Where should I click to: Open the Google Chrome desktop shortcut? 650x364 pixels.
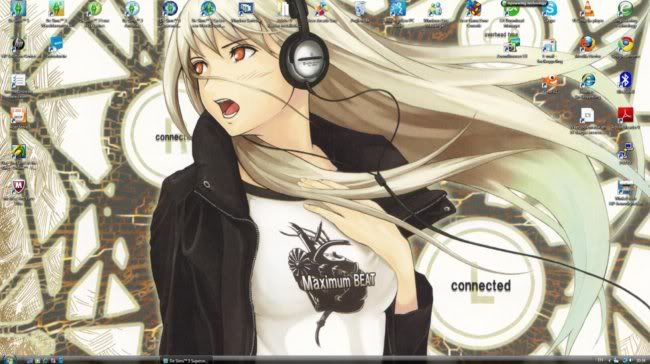(626, 46)
